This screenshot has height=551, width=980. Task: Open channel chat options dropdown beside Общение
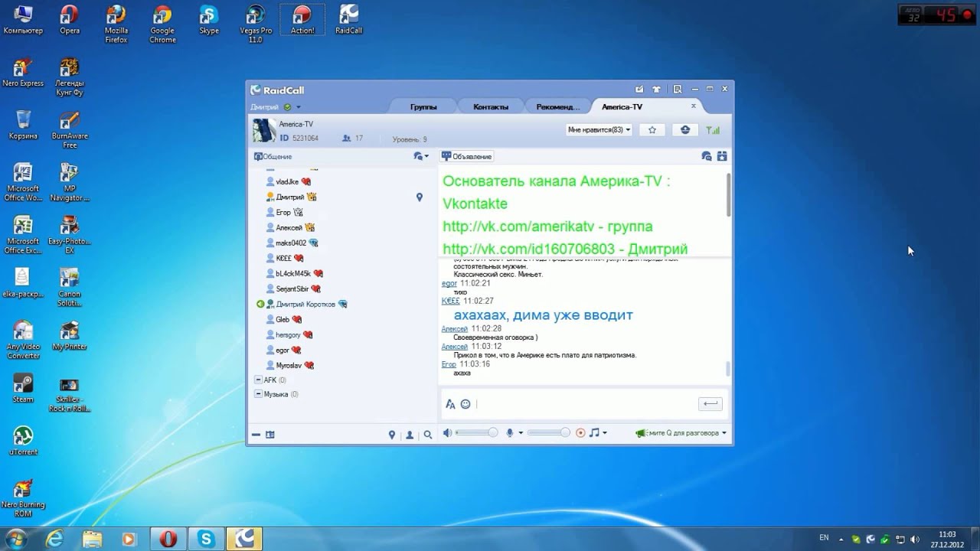click(421, 156)
